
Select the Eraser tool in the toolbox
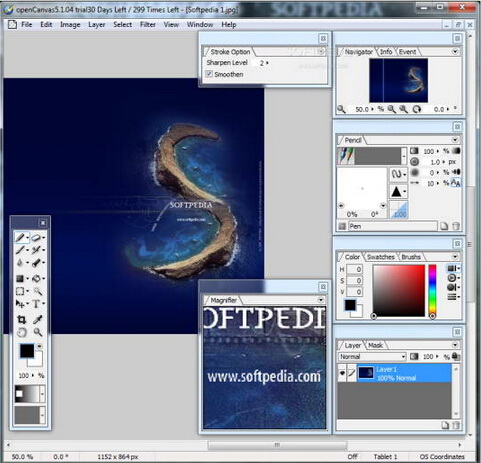[x=36, y=238]
